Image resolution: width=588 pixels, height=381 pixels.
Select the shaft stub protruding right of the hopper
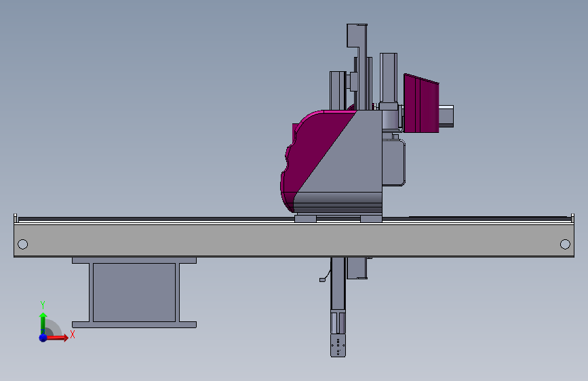446,116
